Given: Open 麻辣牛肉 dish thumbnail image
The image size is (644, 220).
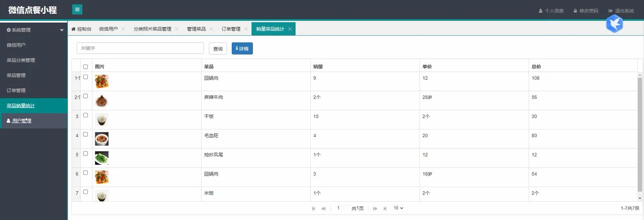Looking at the screenshot, I should click(x=102, y=101).
